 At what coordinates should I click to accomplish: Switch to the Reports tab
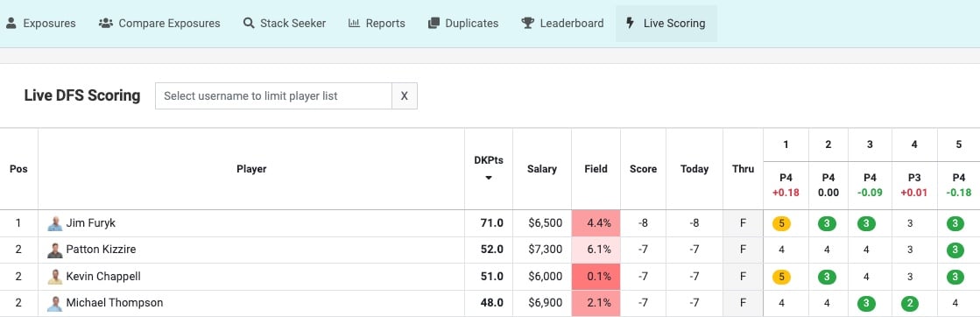click(377, 23)
